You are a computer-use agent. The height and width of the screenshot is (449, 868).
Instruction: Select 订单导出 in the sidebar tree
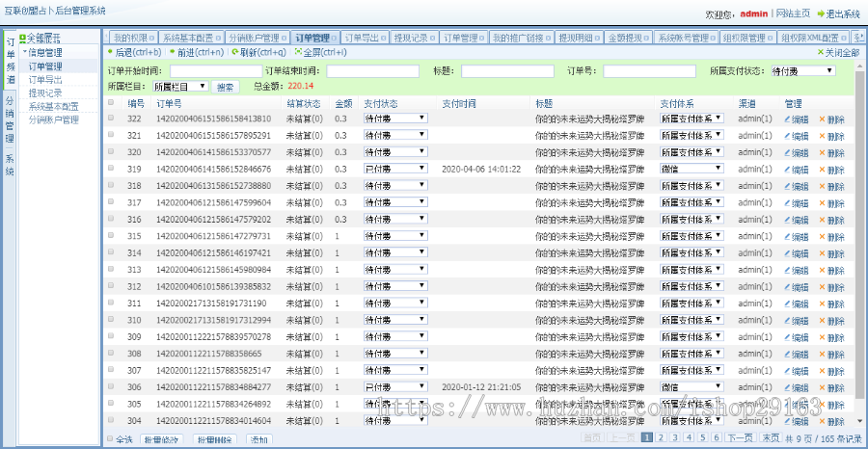pos(45,80)
